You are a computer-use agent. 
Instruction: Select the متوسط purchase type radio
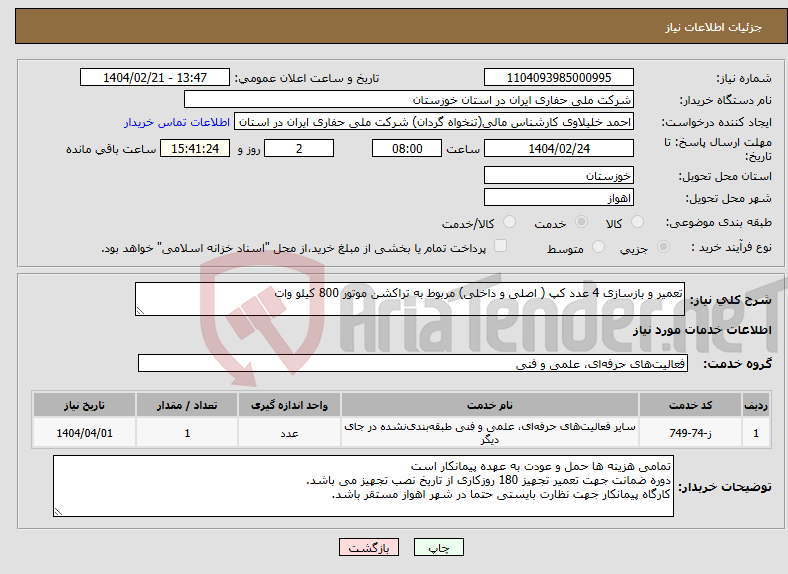point(598,246)
